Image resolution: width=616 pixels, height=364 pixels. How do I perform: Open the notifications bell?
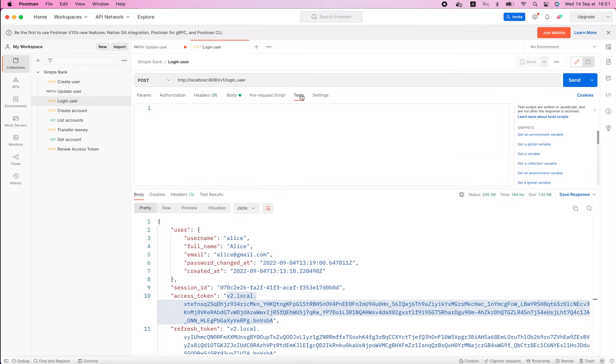547,17
